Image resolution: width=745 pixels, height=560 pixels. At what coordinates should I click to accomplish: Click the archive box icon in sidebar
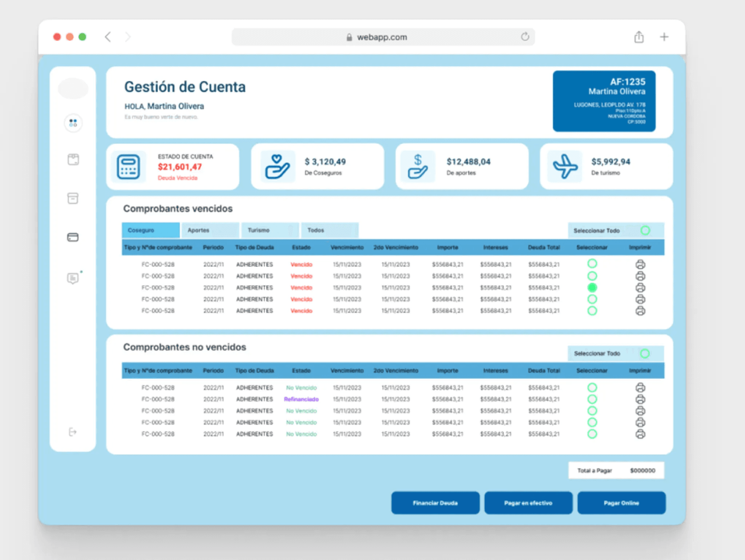pyautogui.click(x=73, y=198)
